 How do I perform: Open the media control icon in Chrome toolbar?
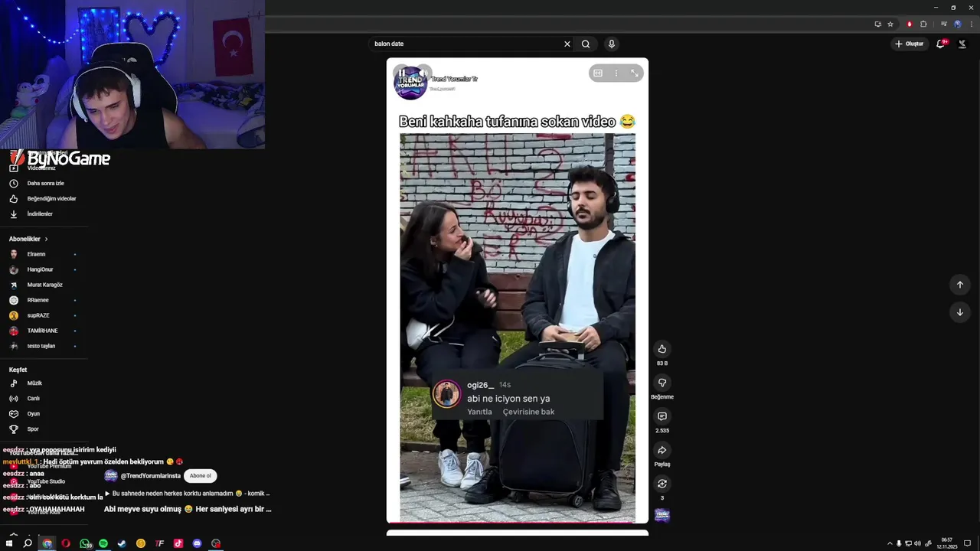click(944, 24)
